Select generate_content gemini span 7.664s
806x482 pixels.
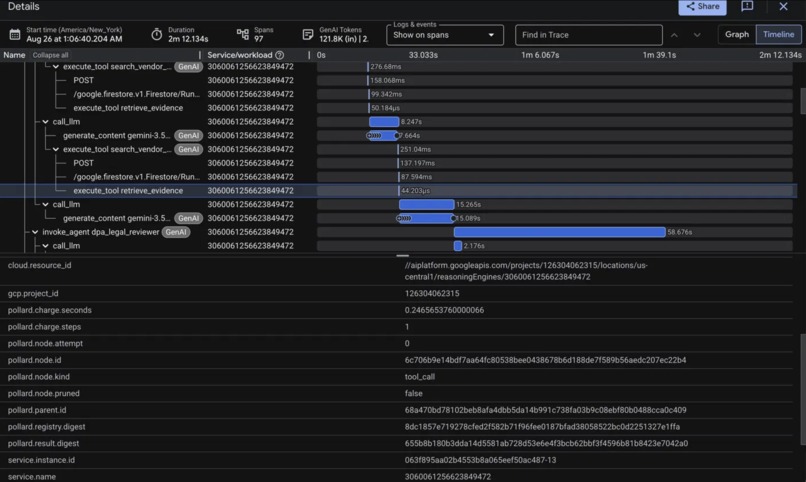coord(116,136)
